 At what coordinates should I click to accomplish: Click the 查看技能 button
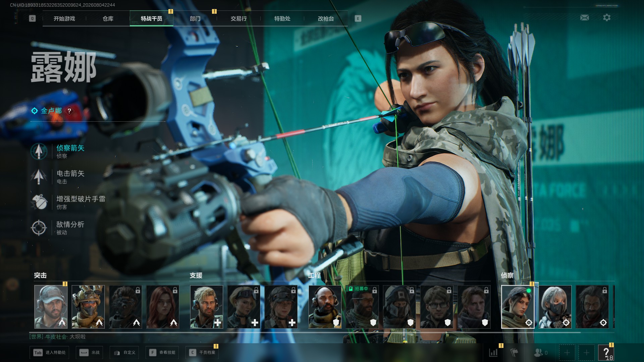[x=162, y=353]
